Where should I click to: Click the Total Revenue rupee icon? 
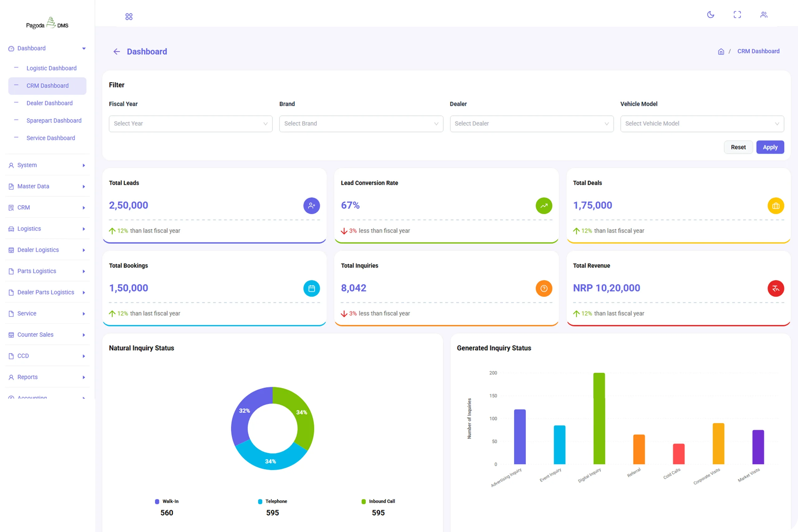click(776, 288)
